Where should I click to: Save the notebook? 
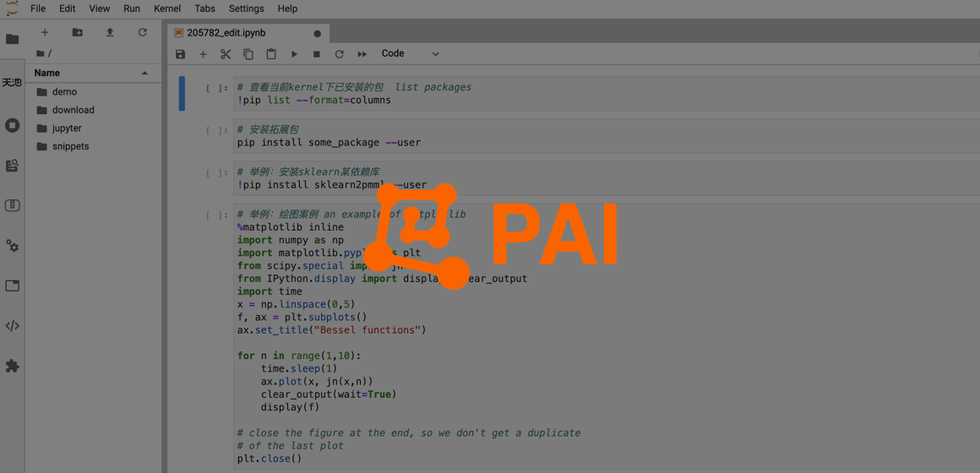[x=181, y=54]
